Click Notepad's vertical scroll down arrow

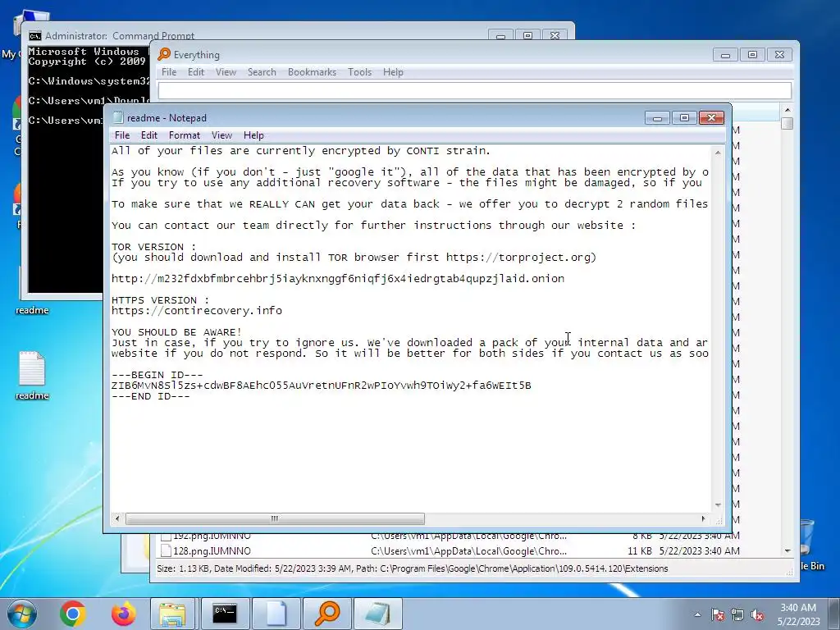click(x=718, y=505)
